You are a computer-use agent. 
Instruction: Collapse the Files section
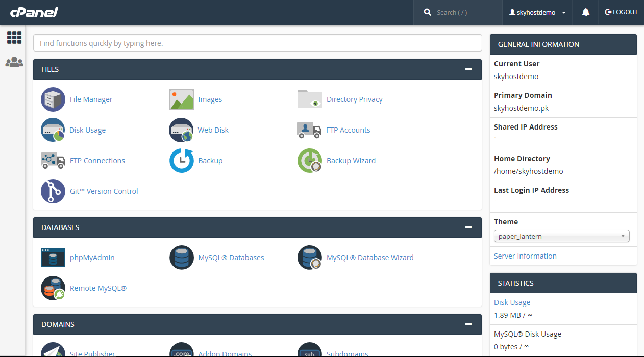[468, 69]
